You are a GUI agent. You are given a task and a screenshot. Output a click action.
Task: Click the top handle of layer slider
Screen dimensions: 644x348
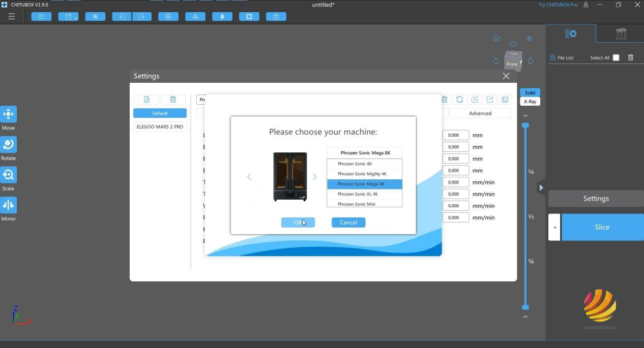(x=525, y=125)
